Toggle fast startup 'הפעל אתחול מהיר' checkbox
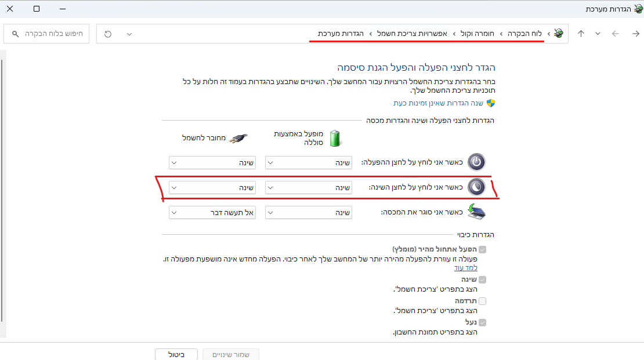This screenshot has width=644, height=360. click(x=483, y=249)
